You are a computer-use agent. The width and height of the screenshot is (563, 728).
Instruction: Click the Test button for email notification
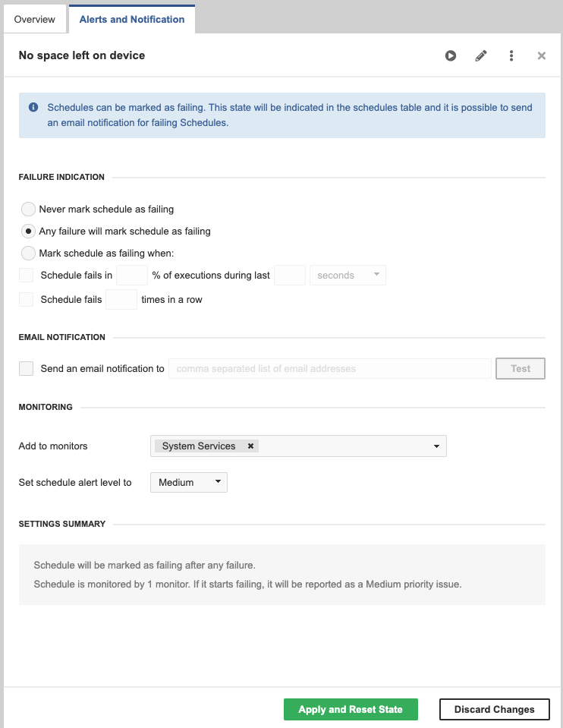tap(521, 368)
